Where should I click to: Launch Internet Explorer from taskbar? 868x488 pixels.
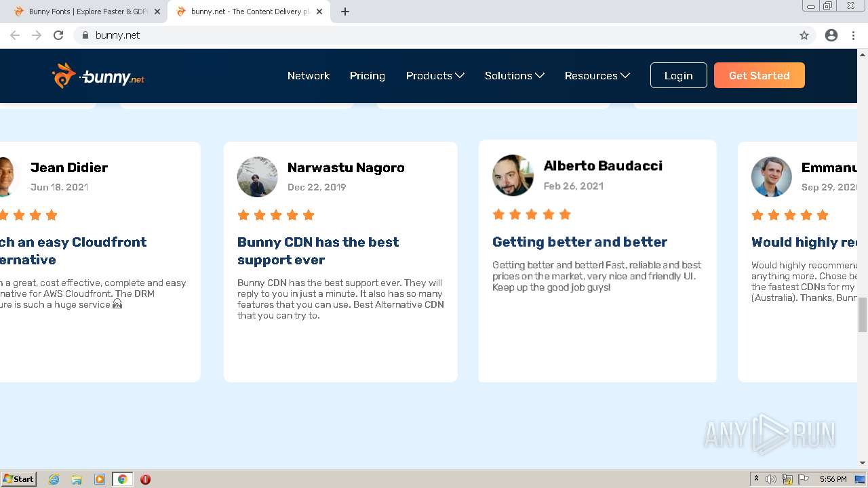(54, 479)
